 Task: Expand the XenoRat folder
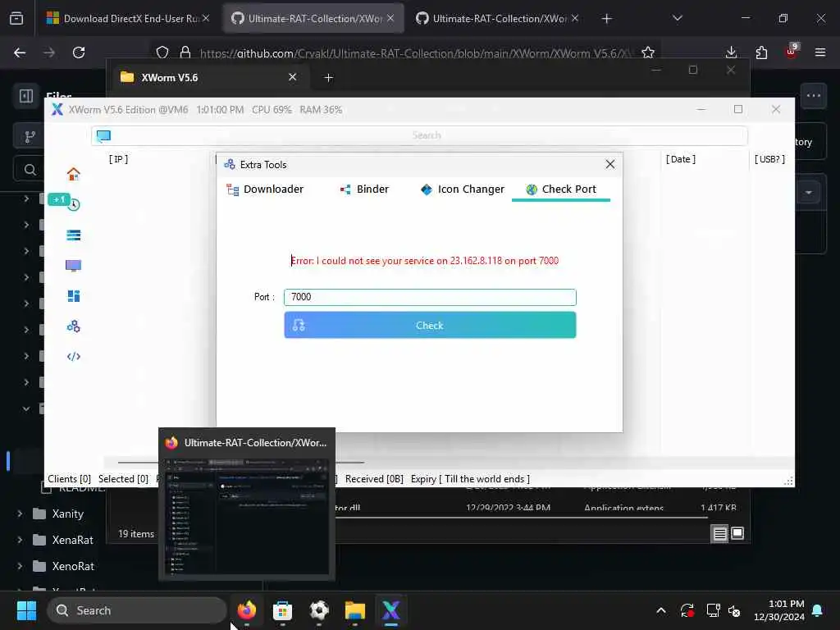(x=20, y=566)
